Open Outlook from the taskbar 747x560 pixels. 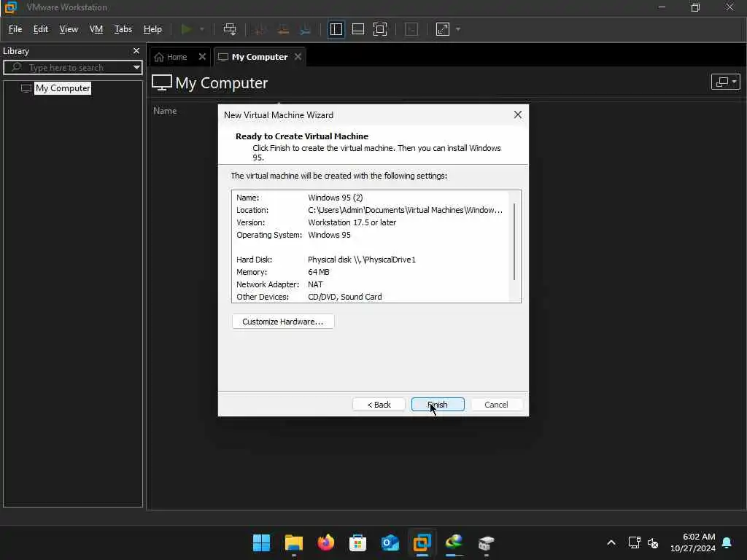click(390, 542)
